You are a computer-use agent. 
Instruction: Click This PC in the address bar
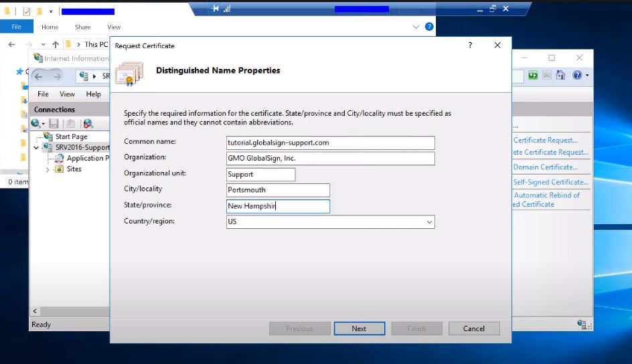(x=96, y=44)
